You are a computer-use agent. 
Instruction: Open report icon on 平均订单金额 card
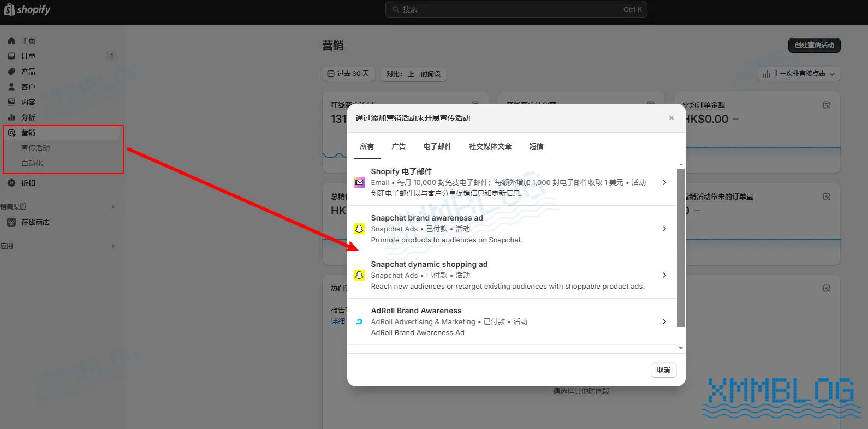tap(827, 105)
